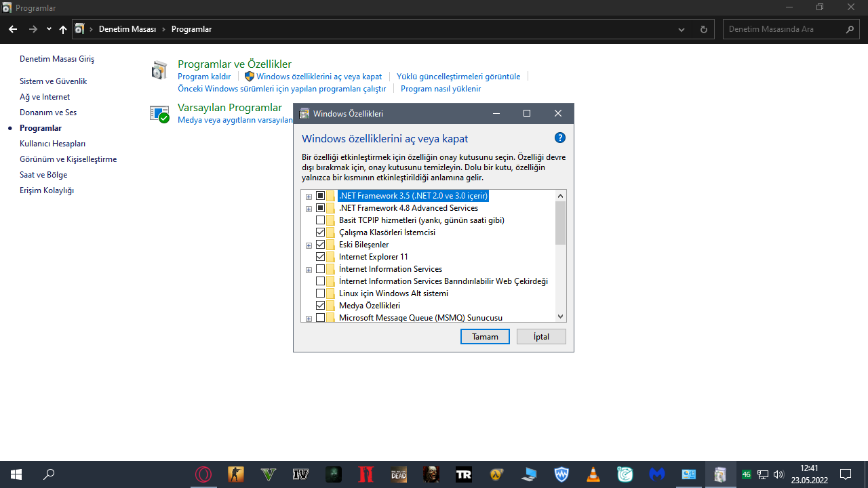This screenshot has height=488, width=868.
Task: Go up one level in Control Panel
Action: click(x=63, y=29)
